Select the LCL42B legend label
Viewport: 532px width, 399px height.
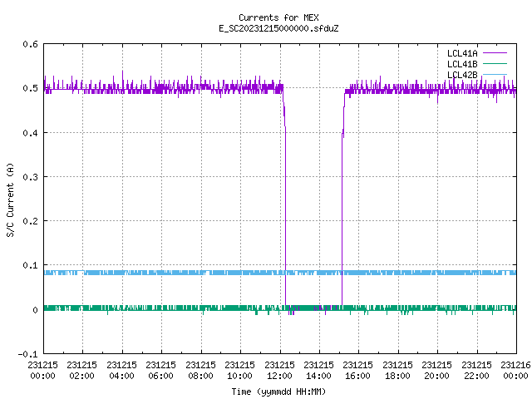tap(462, 75)
